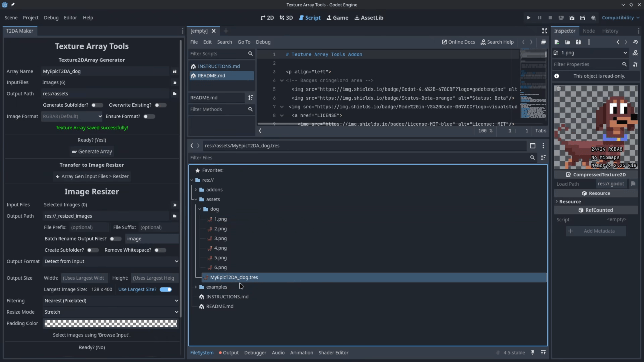Save the current resource in the Inspector
The width and height of the screenshot is (644, 362).
(578, 42)
